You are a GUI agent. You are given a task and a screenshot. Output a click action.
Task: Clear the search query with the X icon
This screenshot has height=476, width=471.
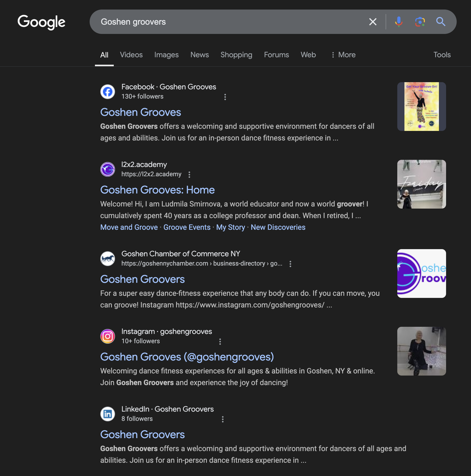[373, 22]
